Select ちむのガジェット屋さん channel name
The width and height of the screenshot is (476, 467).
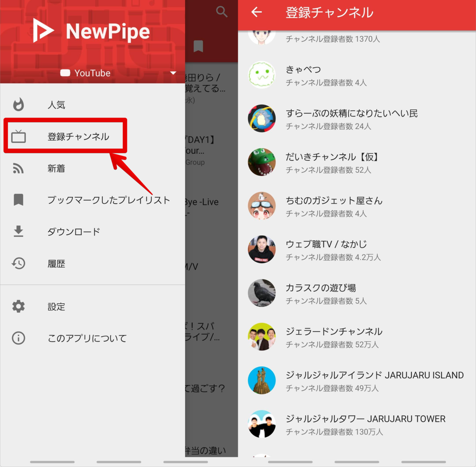pyautogui.click(x=334, y=201)
